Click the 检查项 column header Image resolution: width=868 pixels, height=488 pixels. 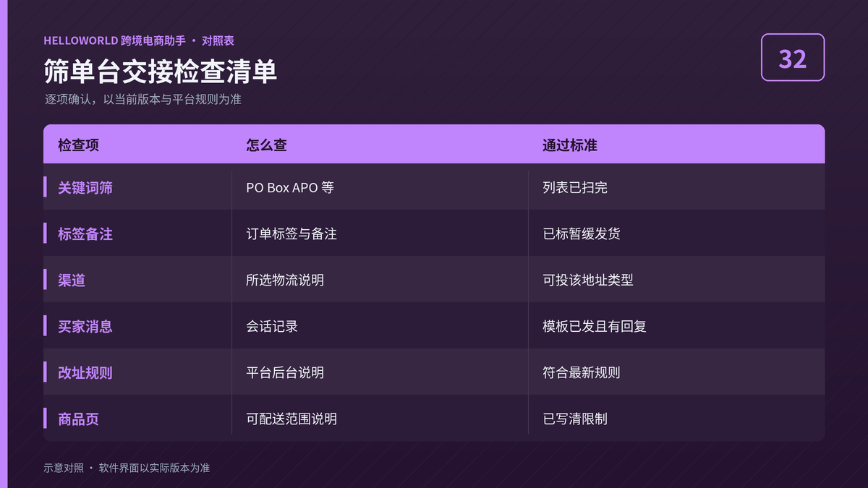78,145
